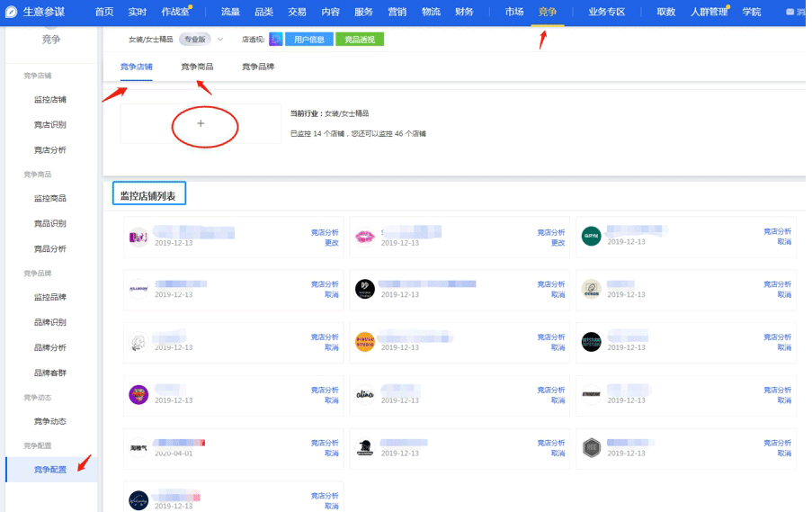Switch to the 竞争商品 tab
812x512 pixels.
197,67
